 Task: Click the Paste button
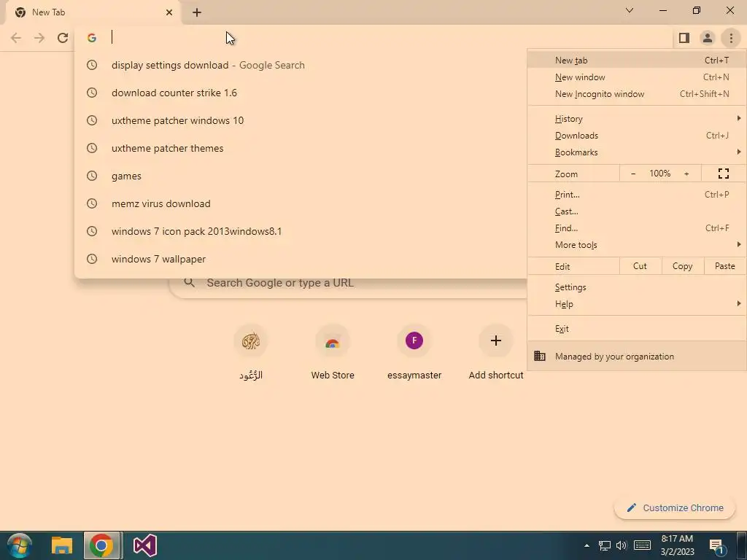pyautogui.click(x=724, y=266)
